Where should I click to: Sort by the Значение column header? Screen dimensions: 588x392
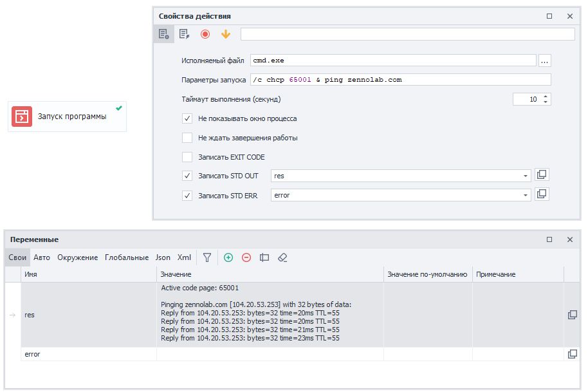pos(270,274)
